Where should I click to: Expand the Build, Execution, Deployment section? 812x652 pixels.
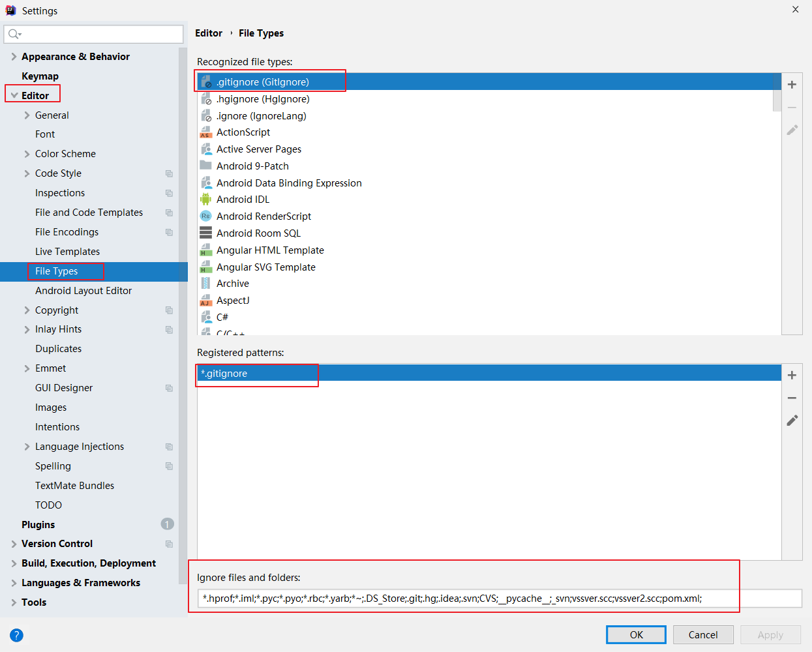14,563
